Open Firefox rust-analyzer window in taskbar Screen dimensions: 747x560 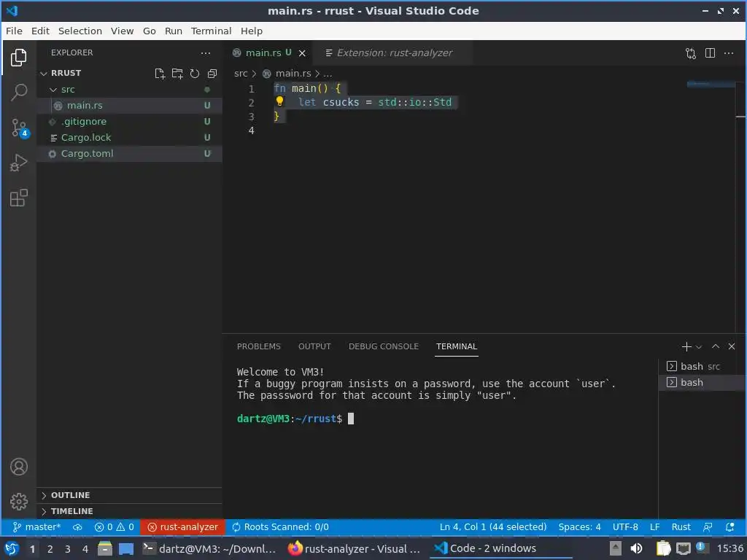point(355,549)
